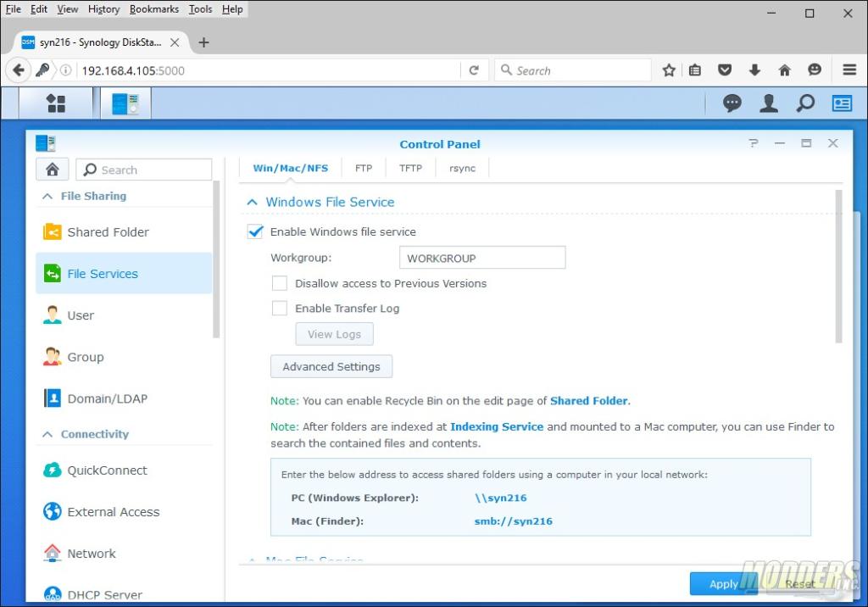Viewport: 868px width, 607px height.
Task: Collapse the Windows File Service section
Action: (252, 203)
